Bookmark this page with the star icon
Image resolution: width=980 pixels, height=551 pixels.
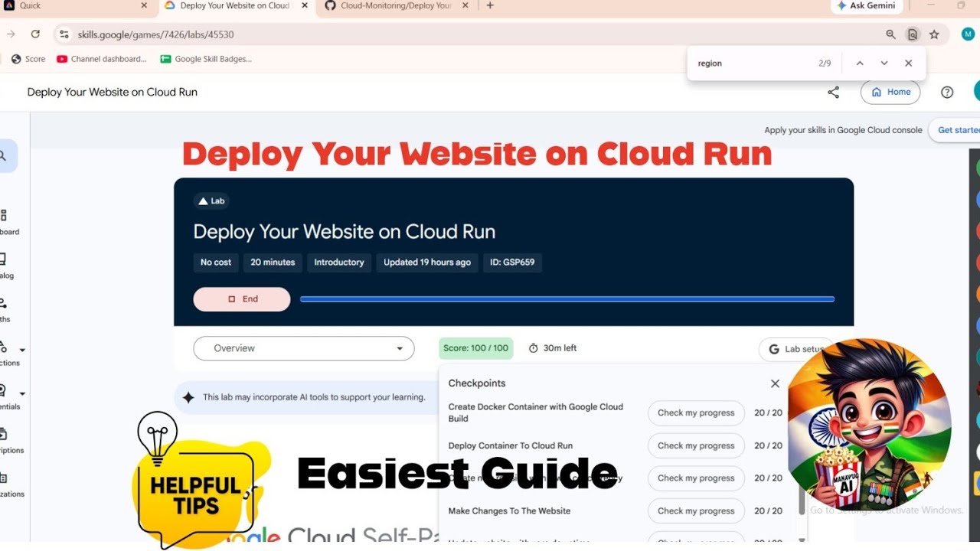pyautogui.click(x=934, y=34)
